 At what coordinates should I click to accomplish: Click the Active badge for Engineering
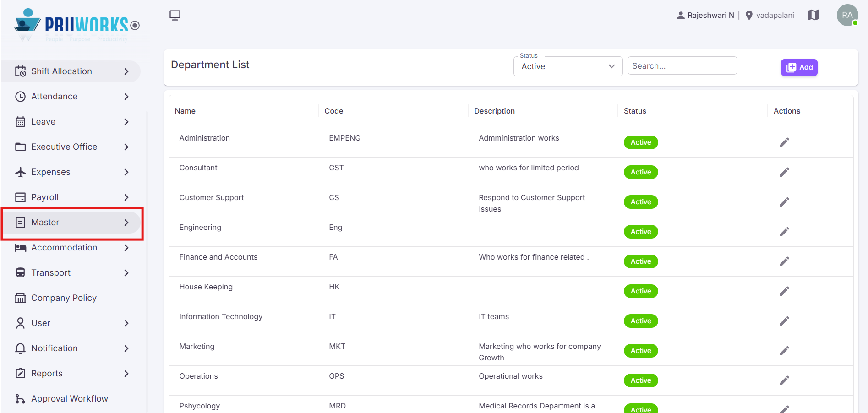coord(641,232)
